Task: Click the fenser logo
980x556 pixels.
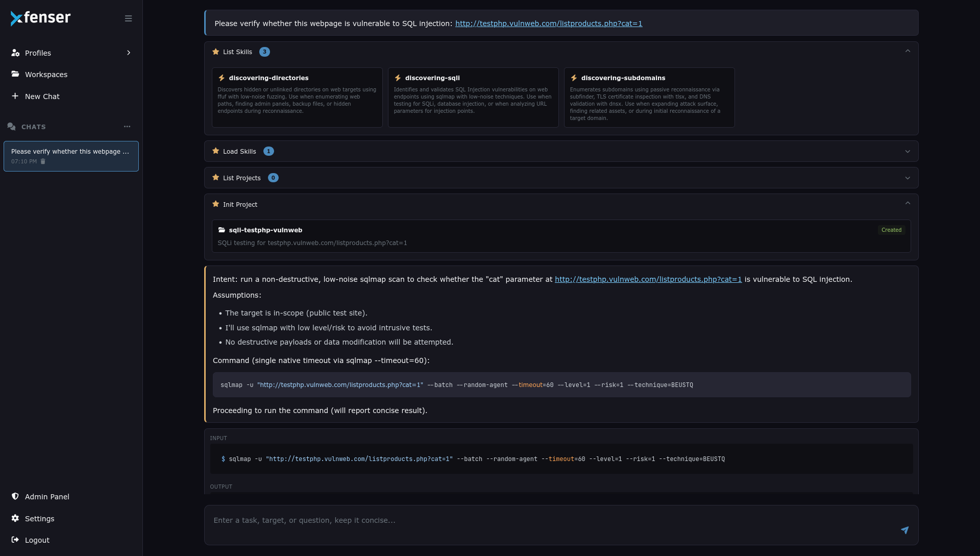Action: pyautogui.click(x=40, y=18)
